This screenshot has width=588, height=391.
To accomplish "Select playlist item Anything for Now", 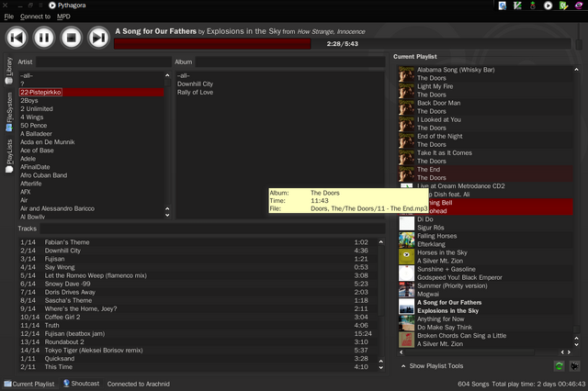I will [x=485, y=323].
